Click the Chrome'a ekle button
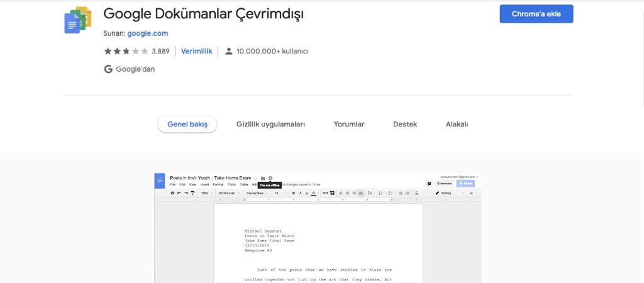Viewport: 644px width, 283px height. tap(536, 14)
